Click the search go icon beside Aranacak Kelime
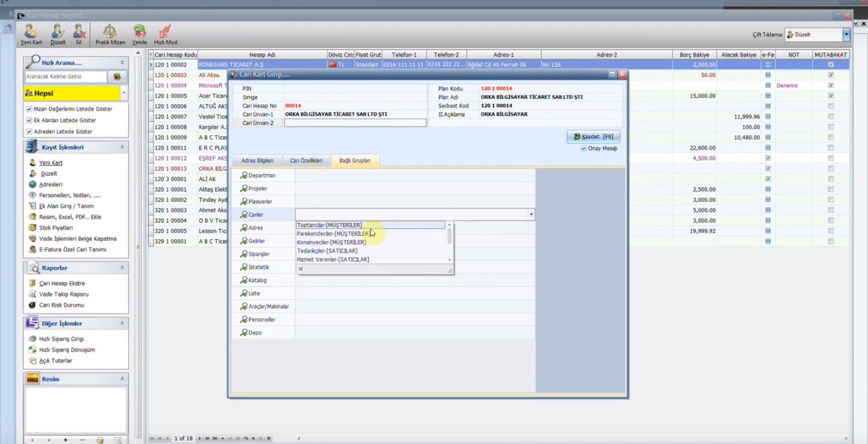Screen dimensions: 868x444 [x=116, y=77]
